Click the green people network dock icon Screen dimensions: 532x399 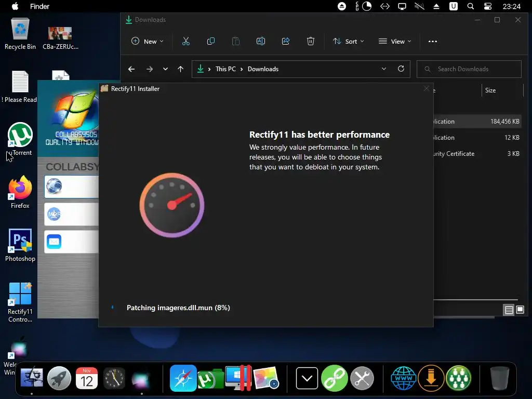tap(459, 378)
